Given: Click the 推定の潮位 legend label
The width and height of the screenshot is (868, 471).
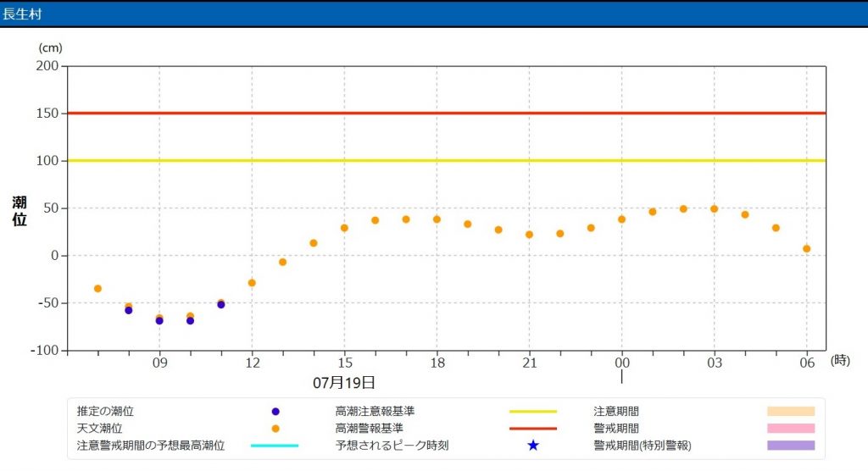Looking at the screenshot, I should [105, 411].
